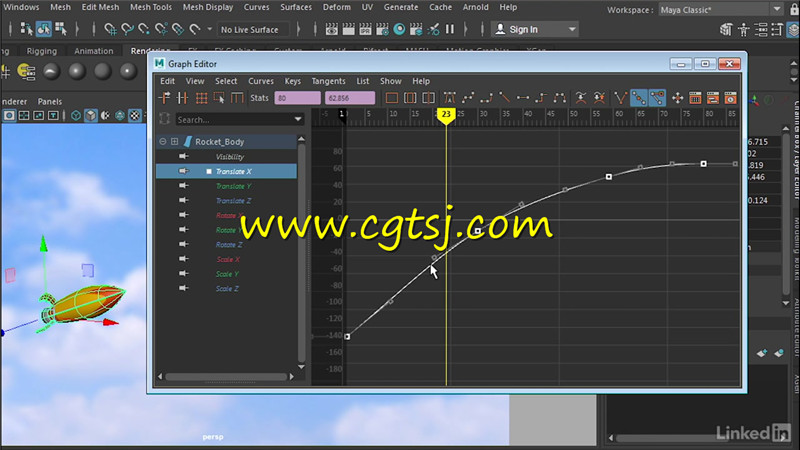Toggle Unify tangents in Graph Editor
Screen dimensions: 800x450
(x=638, y=98)
